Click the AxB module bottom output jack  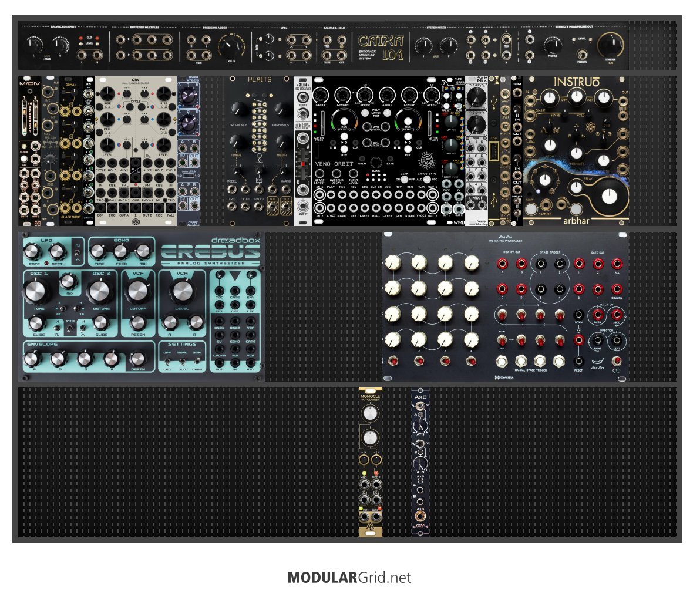(420, 517)
